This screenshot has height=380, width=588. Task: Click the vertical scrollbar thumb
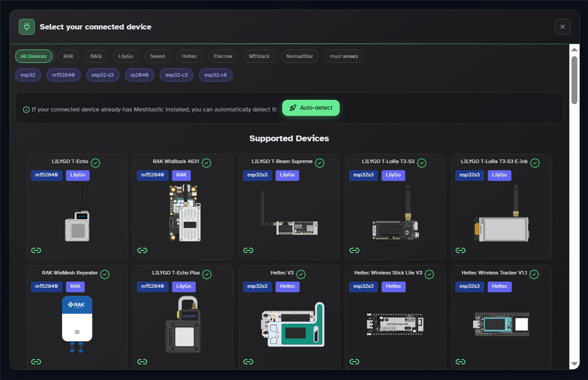(574, 80)
